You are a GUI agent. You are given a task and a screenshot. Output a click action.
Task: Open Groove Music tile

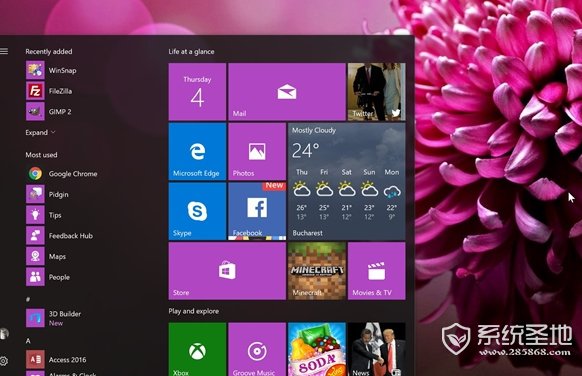pos(257,349)
